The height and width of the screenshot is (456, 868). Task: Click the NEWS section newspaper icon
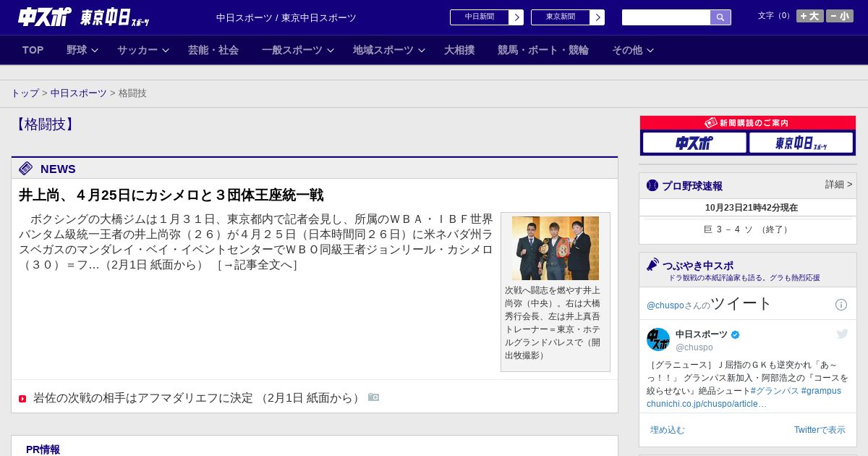point(26,169)
